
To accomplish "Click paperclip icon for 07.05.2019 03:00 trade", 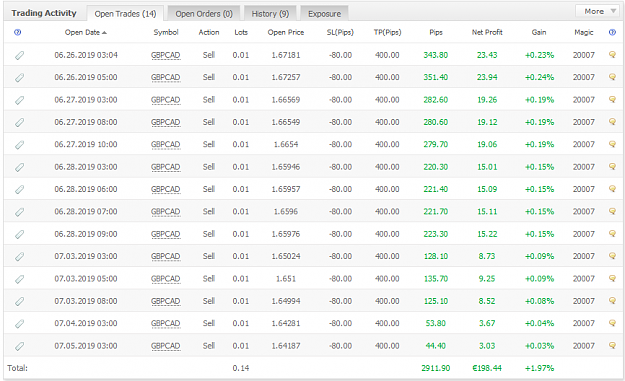I will click(19, 346).
